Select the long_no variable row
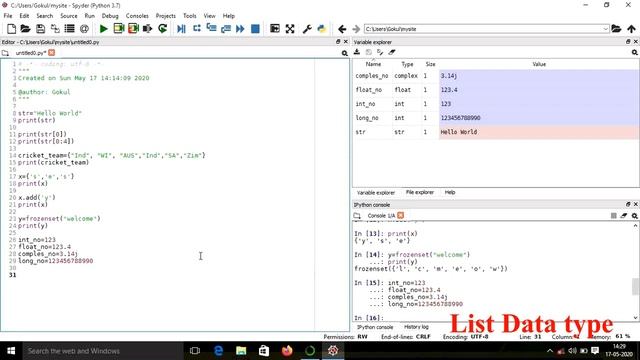Screen dimensions: 640x360 click(x=496, y=118)
